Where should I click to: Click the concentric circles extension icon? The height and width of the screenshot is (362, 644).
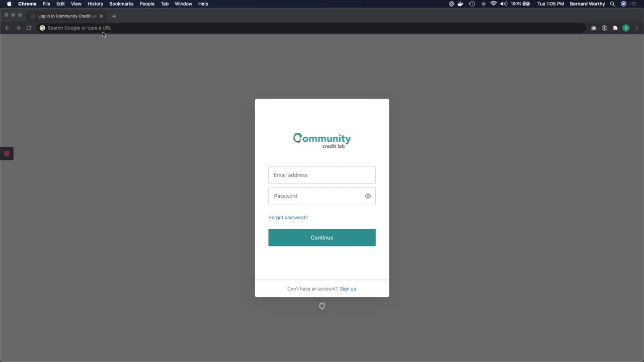604,28
